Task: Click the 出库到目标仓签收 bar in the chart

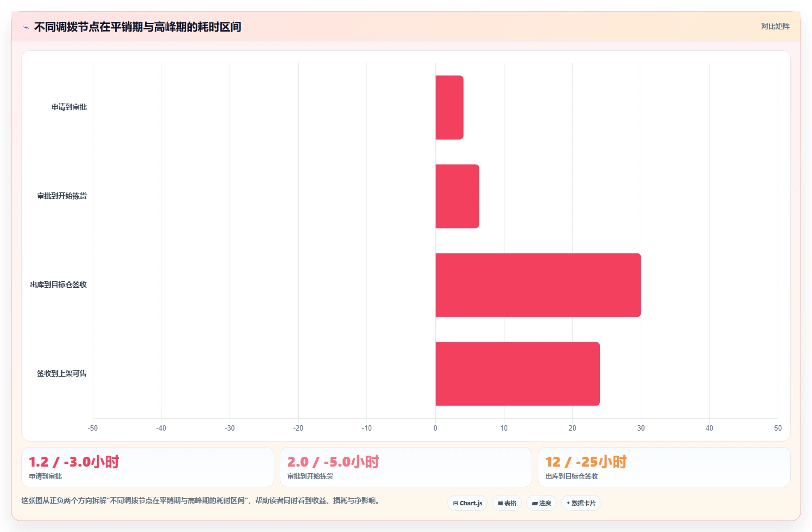Action: (538, 285)
